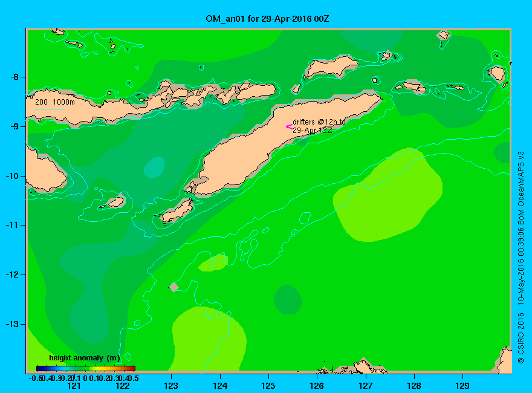Click longitude tick label 121
This screenshot has height=393, width=532.
click(x=74, y=386)
